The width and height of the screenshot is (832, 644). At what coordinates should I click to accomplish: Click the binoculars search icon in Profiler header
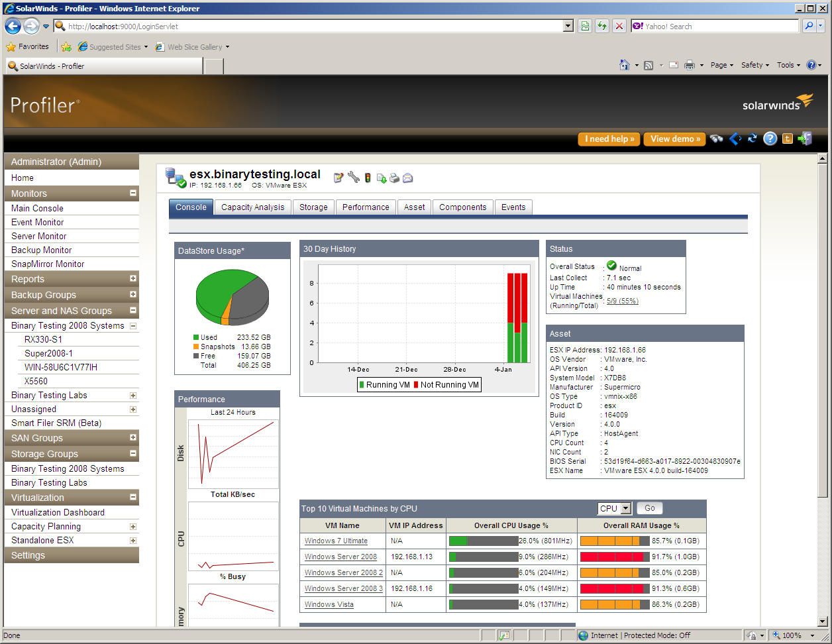point(716,138)
